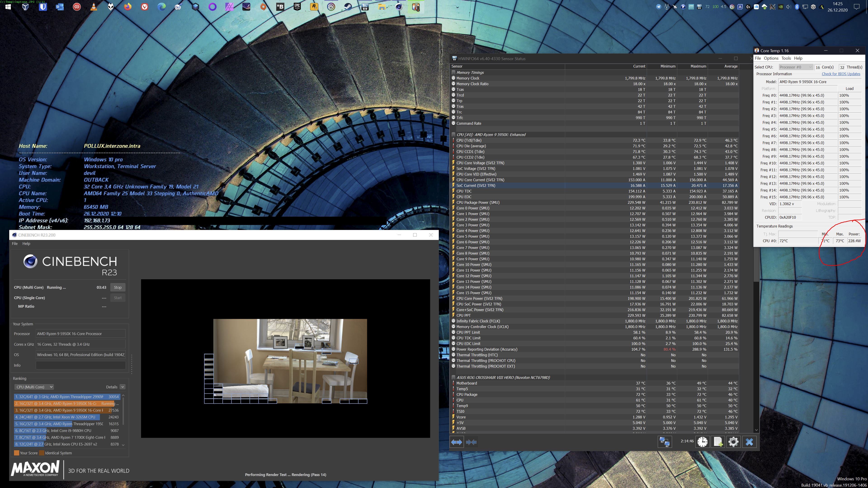Open Core Temp Options menu
The width and height of the screenshot is (868, 488).
click(x=771, y=58)
